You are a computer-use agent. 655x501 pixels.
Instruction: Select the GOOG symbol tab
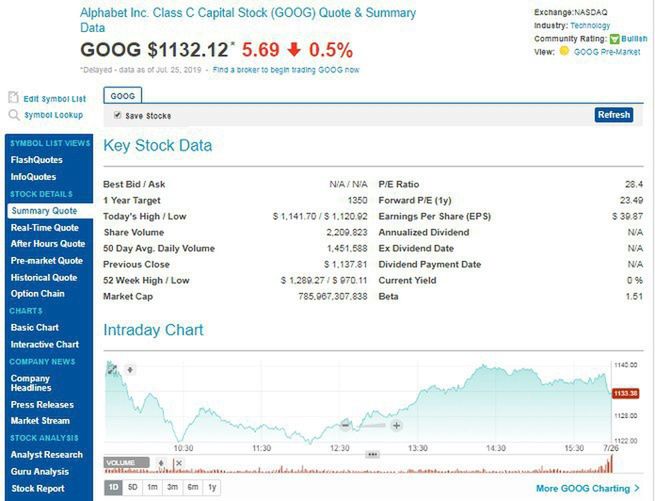point(123,96)
